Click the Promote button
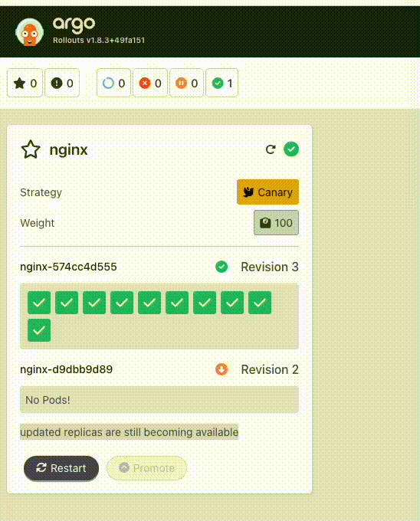Screen dimensions: 420x521 (146, 468)
